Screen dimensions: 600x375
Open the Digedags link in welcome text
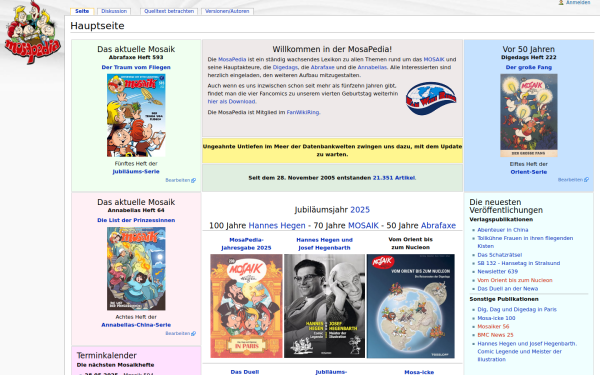pyautogui.click(x=285, y=67)
